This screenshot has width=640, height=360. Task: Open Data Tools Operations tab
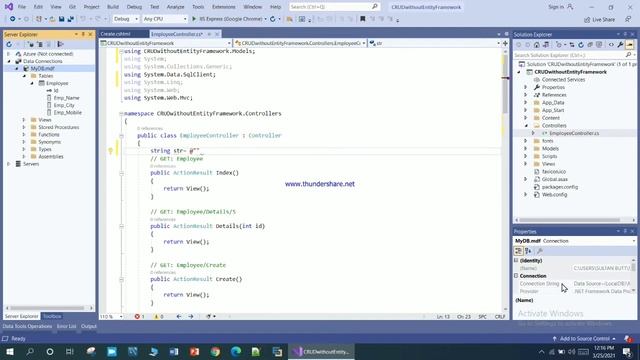click(x=27, y=326)
